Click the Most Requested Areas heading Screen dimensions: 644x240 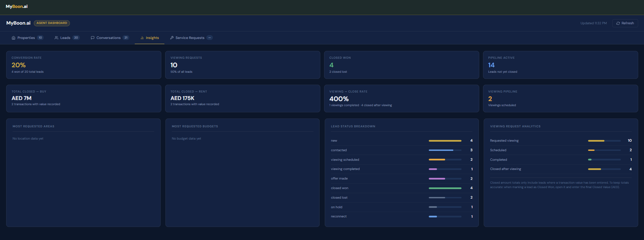click(33, 126)
